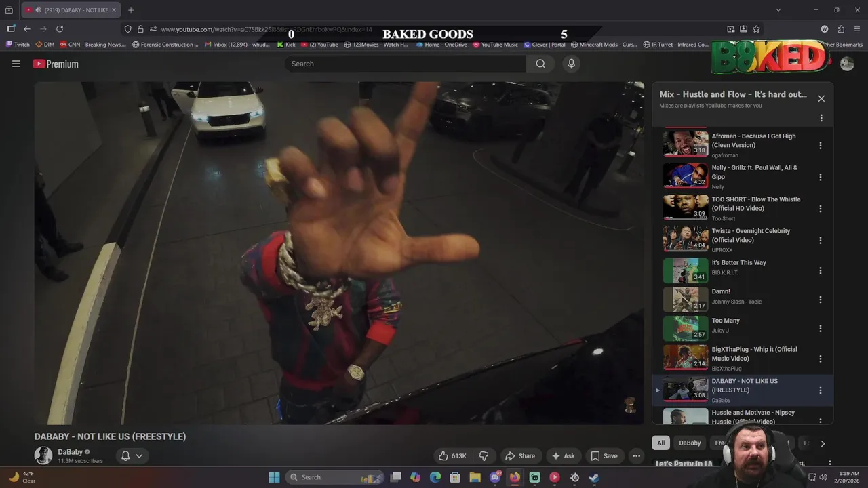The height and width of the screenshot is (488, 868).
Task: Open the Kick bookmark
Action: (286, 45)
